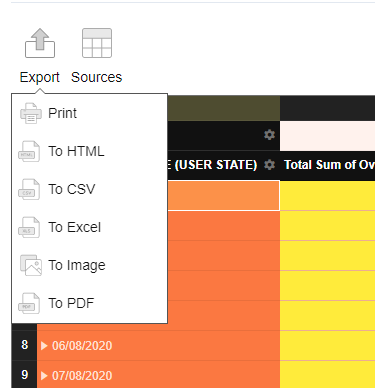Select To PDF export option
375x388 pixels.
point(71,303)
